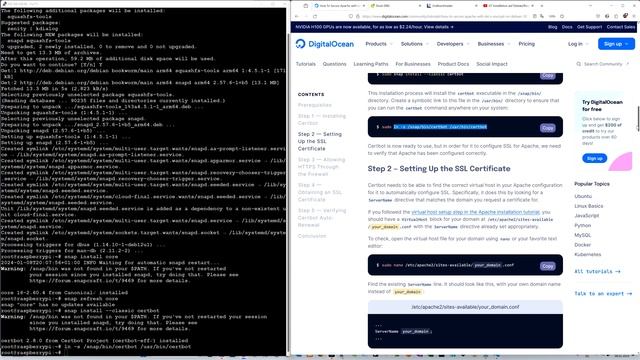The height and width of the screenshot is (360, 640).
Task: Click Talk to an expert link
Action: point(603,294)
